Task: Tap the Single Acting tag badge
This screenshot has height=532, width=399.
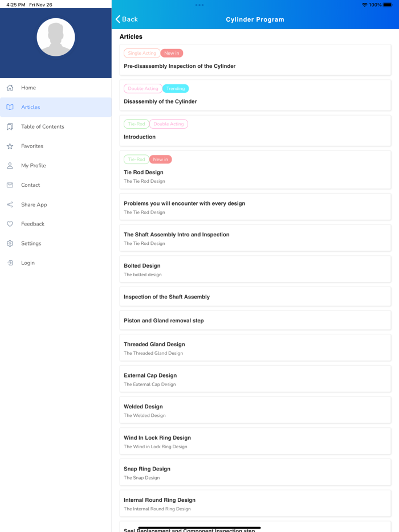Action: [x=142, y=53]
